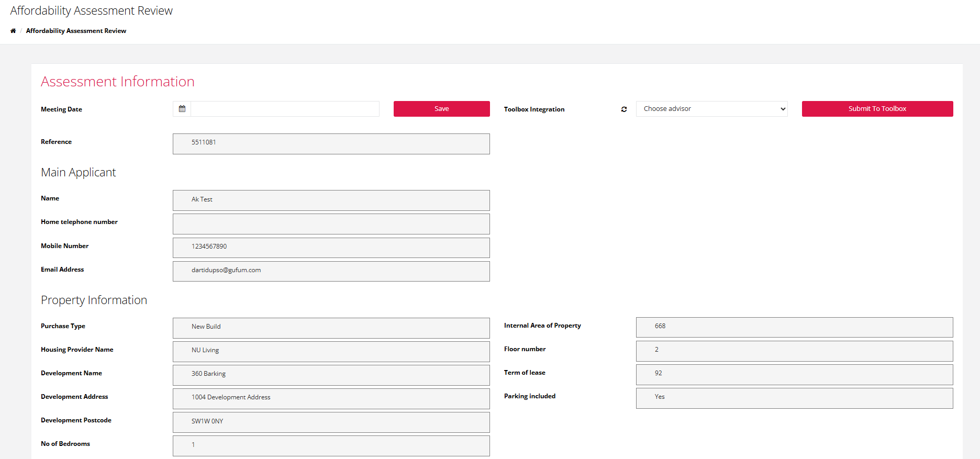Focus the Development Postcode field

click(331, 422)
